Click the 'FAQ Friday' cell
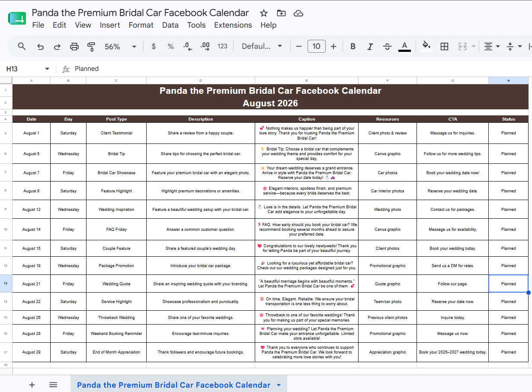 point(116,229)
